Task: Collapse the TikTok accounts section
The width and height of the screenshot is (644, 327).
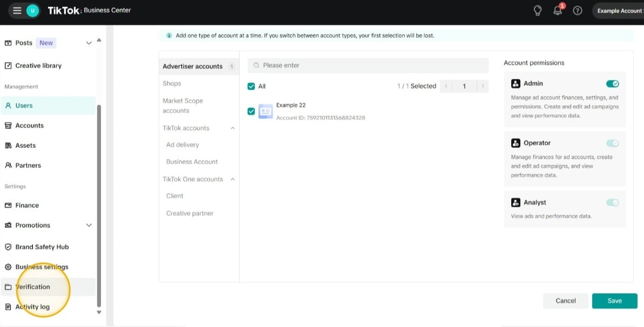Action: tap(233, 128)
